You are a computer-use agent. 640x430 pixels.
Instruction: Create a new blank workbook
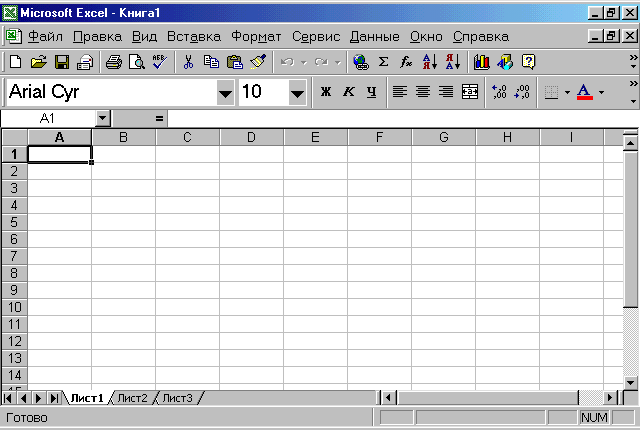tap(16, 62)
